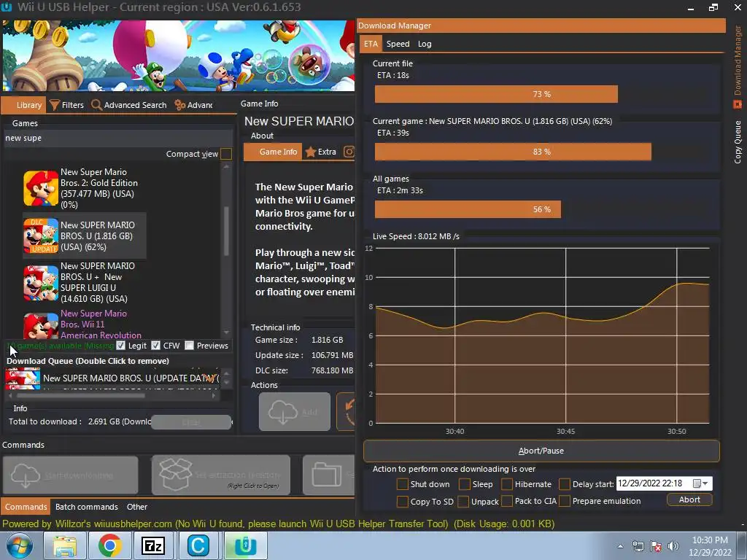The image size is (747, 560).
Task: Open the Delay start date picker dropdown
Action: click(700, 484)
